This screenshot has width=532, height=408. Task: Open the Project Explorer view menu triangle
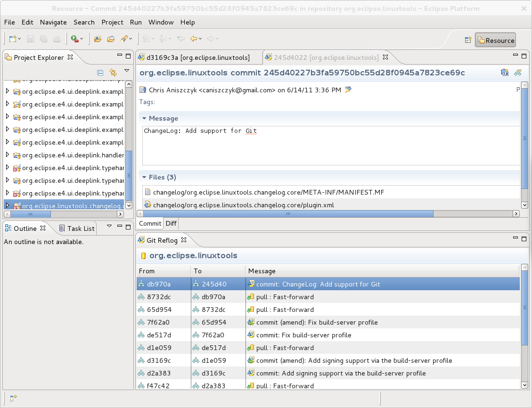(x=127, y=71)
